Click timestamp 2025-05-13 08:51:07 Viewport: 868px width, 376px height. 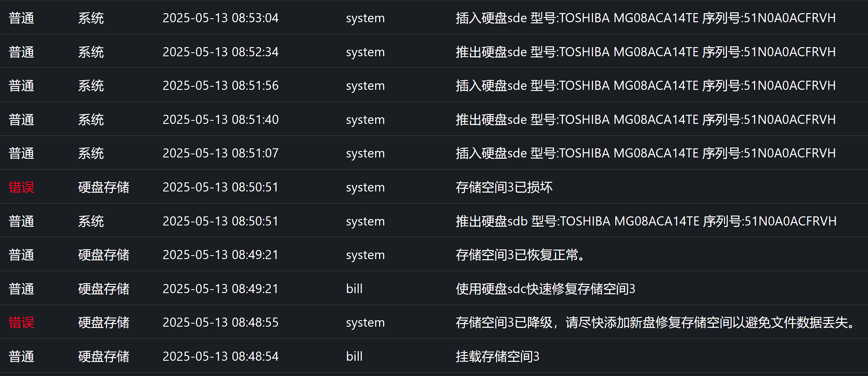(x=220, y=153)
